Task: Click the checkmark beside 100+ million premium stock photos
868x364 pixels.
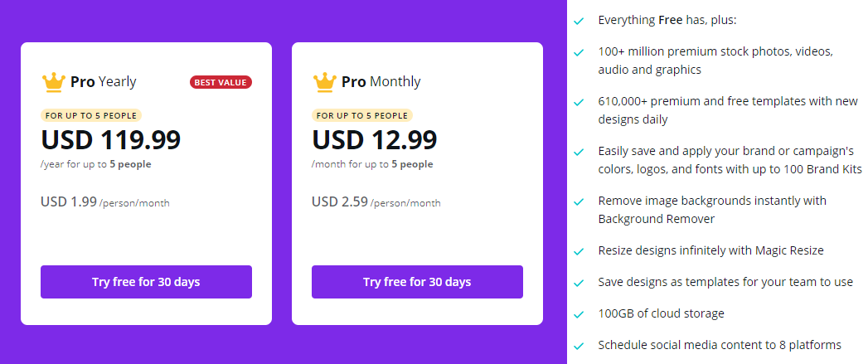Action: click(x=579, y=52)
